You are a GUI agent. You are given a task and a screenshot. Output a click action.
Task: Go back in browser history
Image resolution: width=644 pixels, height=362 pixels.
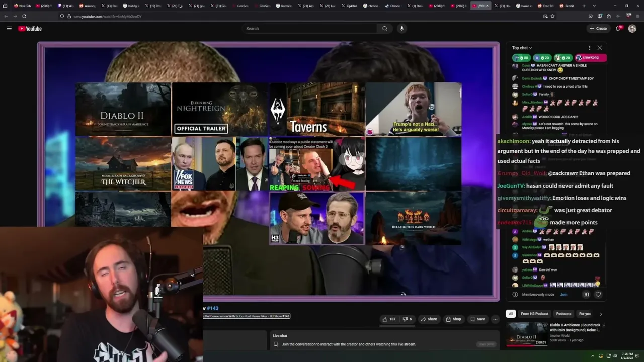click(x=6, y=16)
